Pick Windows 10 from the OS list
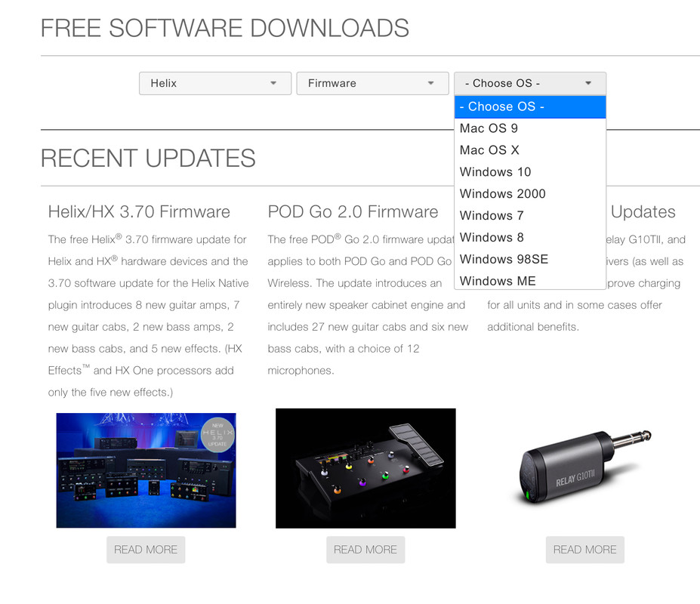Screen dimensions: 700x604 (530, 172)
